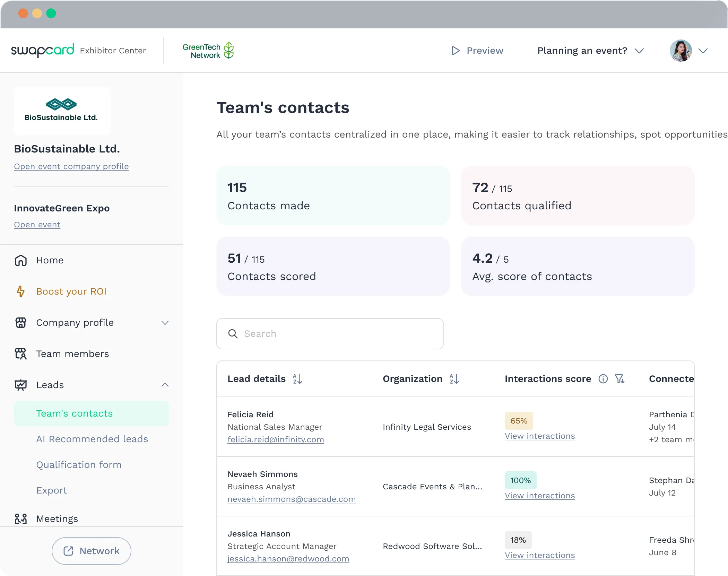Click the Boost your ROI lightning icon

click(x=21, y=291)
